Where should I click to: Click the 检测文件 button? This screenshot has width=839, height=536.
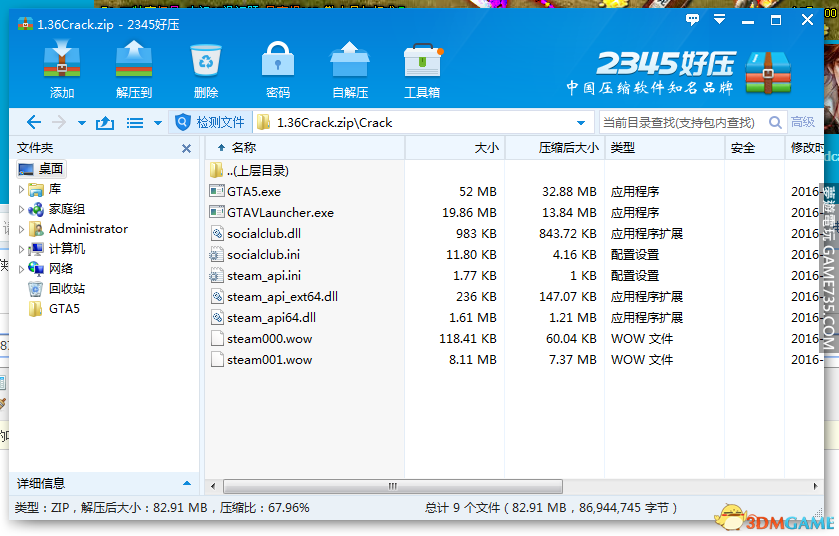click(210, 123)
